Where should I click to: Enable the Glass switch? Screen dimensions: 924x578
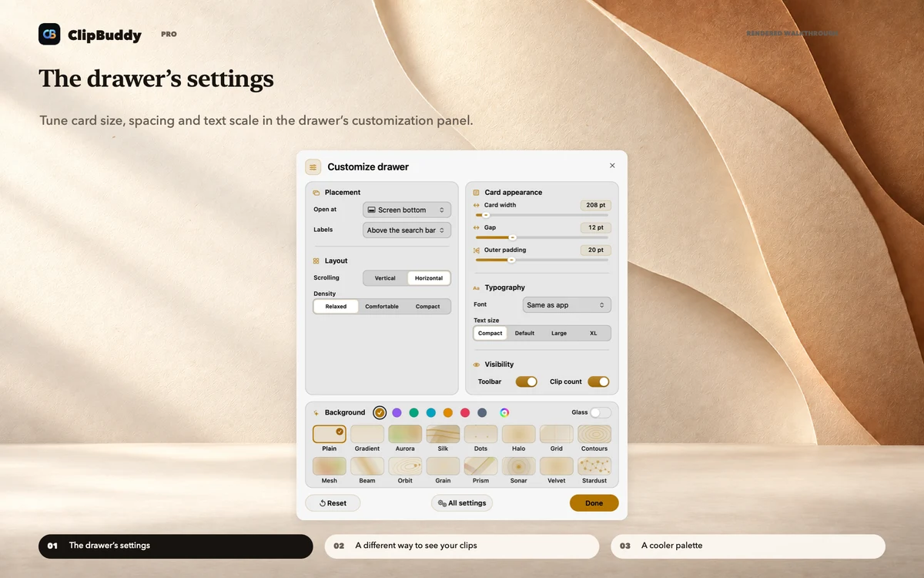coord(601,412)
